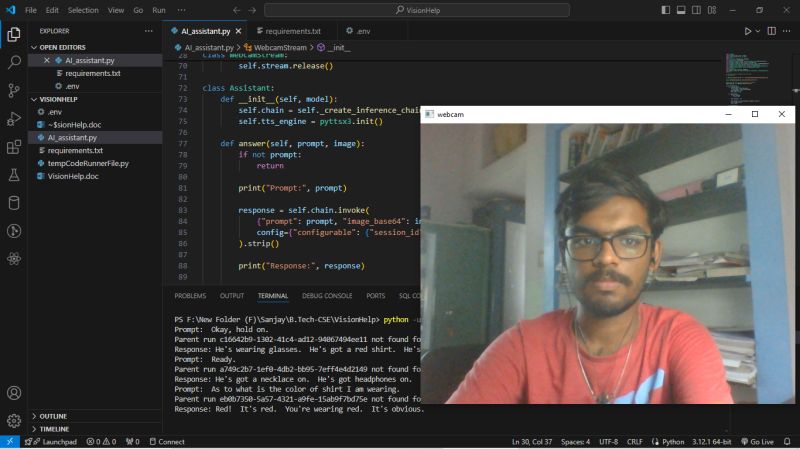800x449 pixels.
Task: Open tempCodeRunnerFile.py in file tree
Action: (x=95, y=163)
